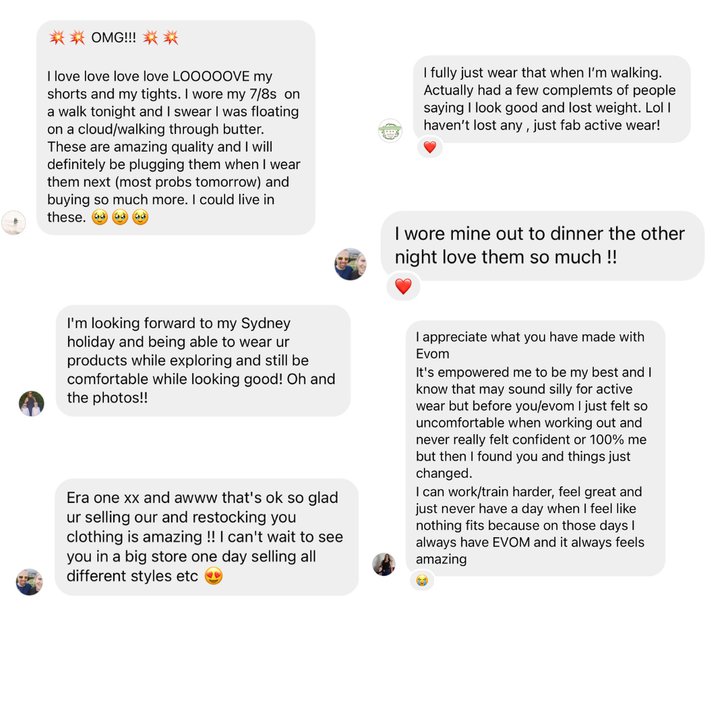Open the couple avatar next to the dinner message
Viewport: 728px width, 728px height.
[x=351, y=264]
